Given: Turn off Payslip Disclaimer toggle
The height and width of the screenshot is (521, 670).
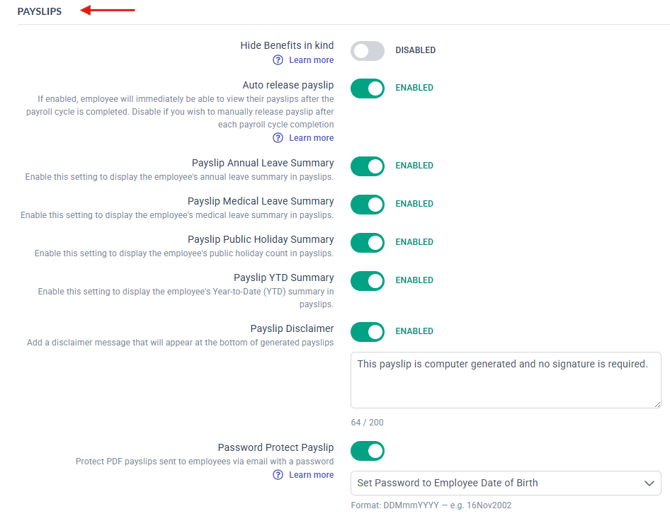Looking at the screenshot, I should pyautogui.click(x=367, y=332).
